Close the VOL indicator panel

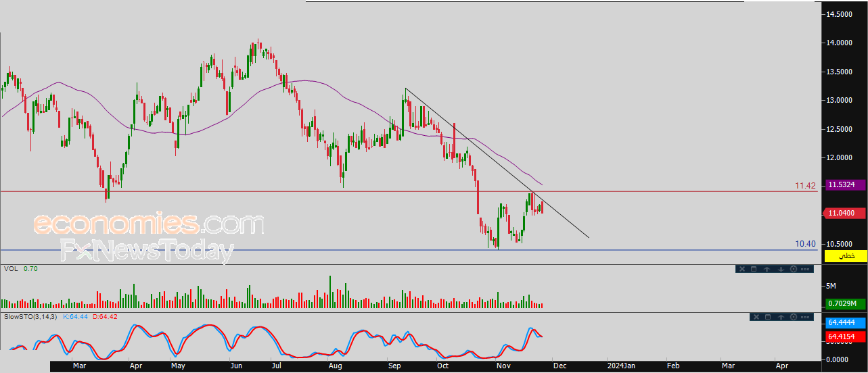[741, 269]
